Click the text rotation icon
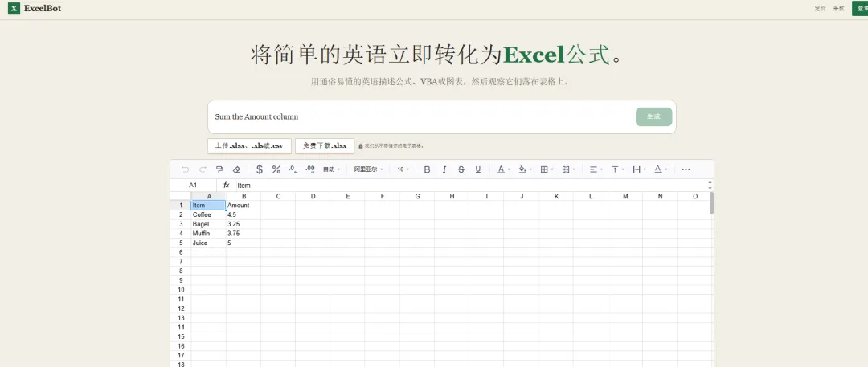 [x=657, y=169]
